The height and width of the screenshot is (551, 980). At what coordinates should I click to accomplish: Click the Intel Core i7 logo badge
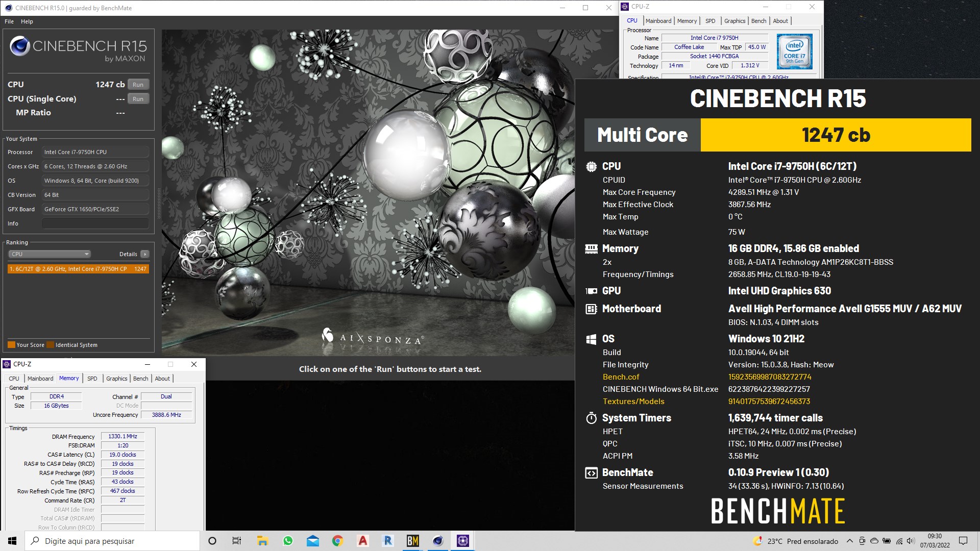pos(794,52)
